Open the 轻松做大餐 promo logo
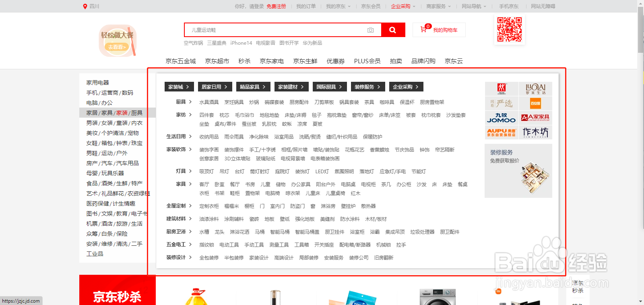Image resolution: width=644 pixels, height=305 pixels. click(x=118, y=41)
